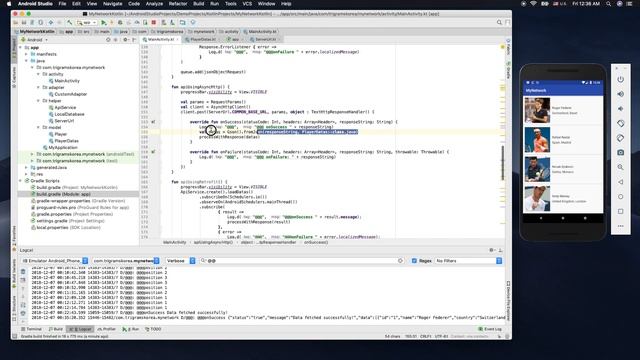Rotate emulator left
The width and height of the screenshot is (640, 360).
coord(620,123)
